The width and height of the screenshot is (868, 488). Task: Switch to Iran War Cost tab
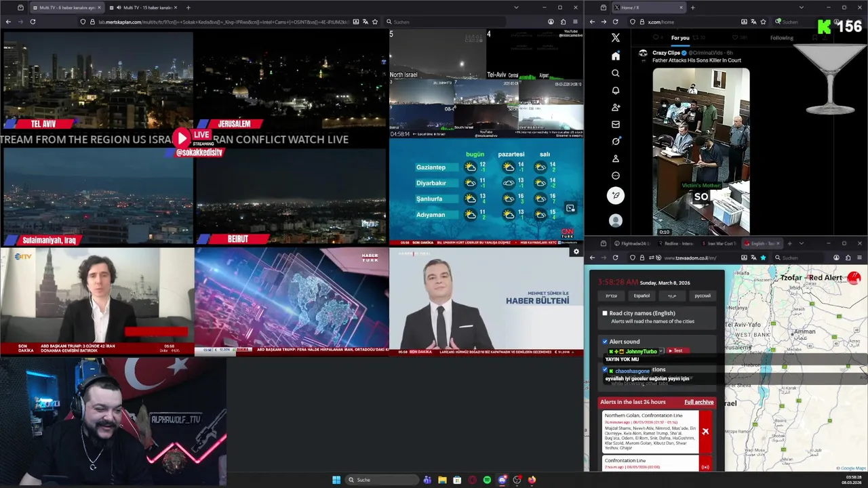click(x=719, y=243)
